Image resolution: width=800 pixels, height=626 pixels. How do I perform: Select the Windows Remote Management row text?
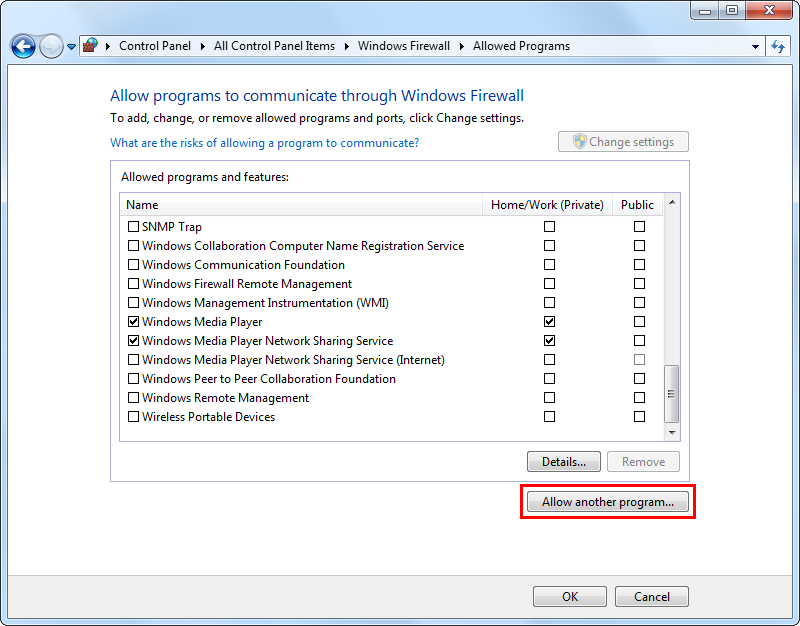click(225, 398)
